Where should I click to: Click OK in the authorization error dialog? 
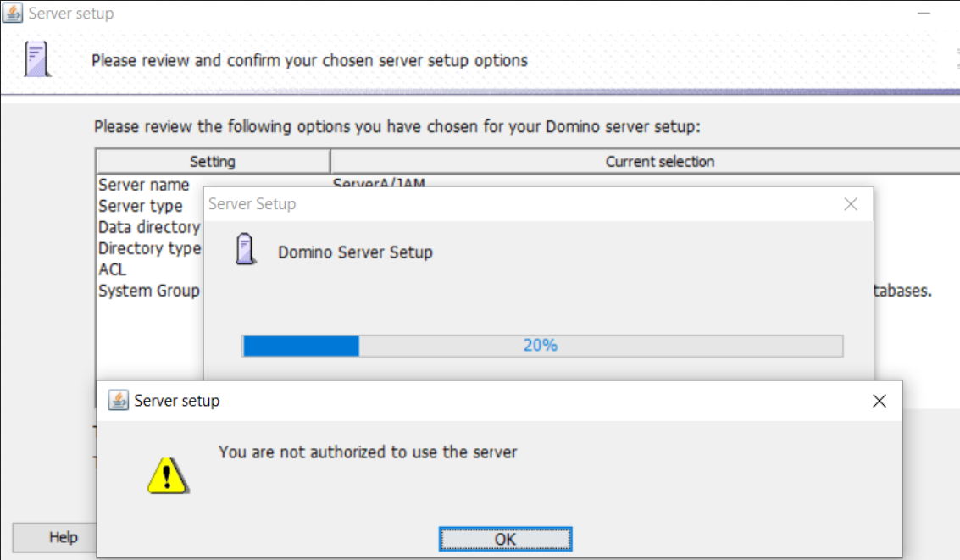505,539
